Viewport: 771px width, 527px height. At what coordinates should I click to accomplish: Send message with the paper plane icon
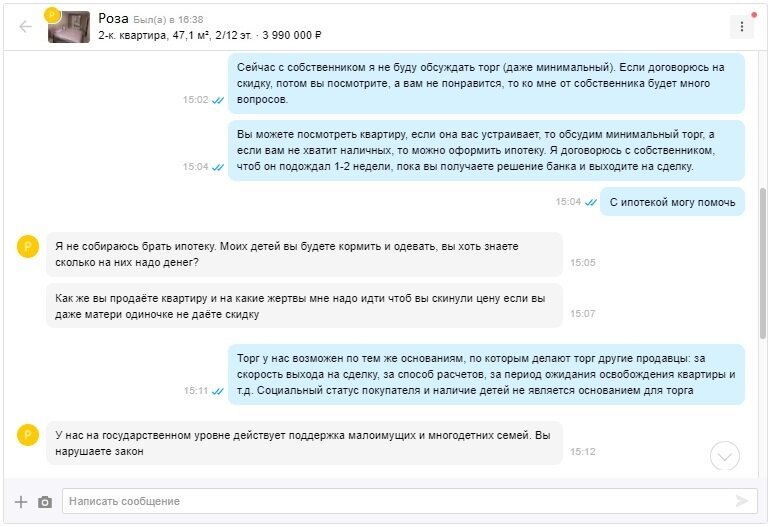[741, 501]
